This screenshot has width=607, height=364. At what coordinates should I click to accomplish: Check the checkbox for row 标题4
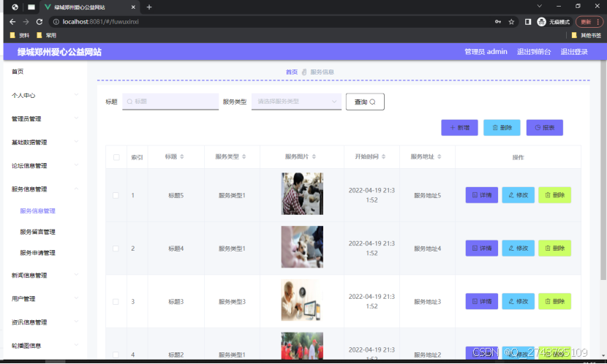coord(116,249)
